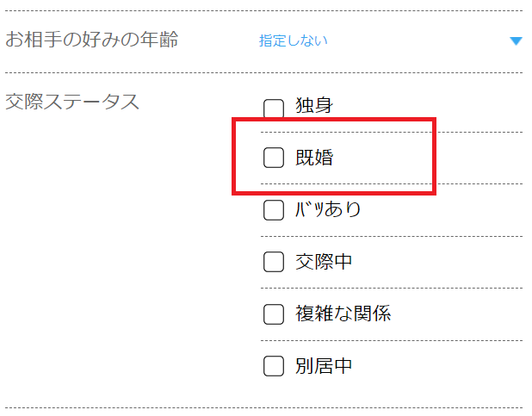
Task: Click the blank area right of 別居中
Action: click(x=439, y=366)
